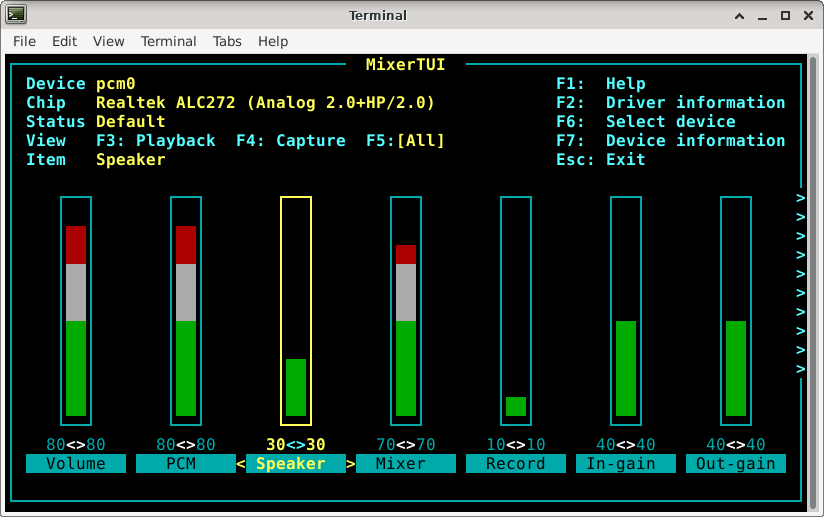
Task: Click the left arrow beside Speaker
Action: click(x=241, y=464)
